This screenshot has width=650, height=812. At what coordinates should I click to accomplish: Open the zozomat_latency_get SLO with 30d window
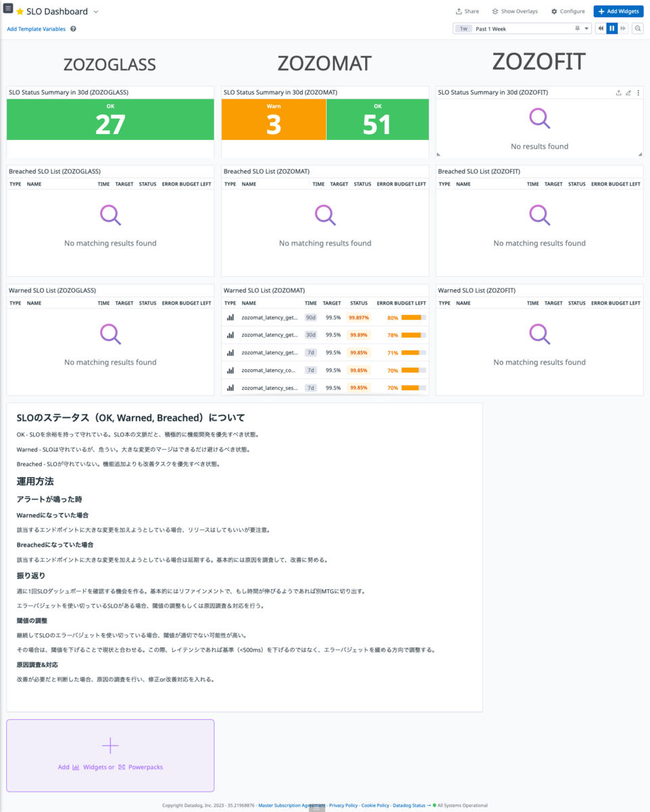(269, 335)
